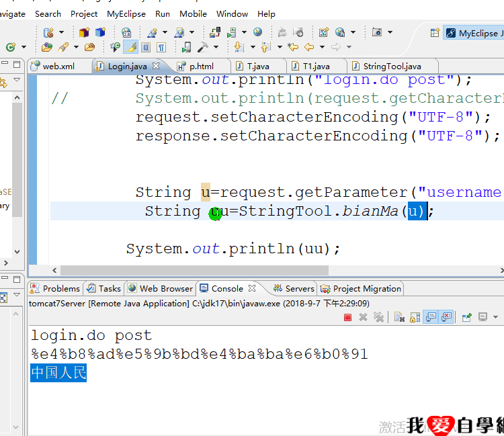Click the blue new module cube icon
Viewport: 504px width, 436px height.
tap(100, 32)
